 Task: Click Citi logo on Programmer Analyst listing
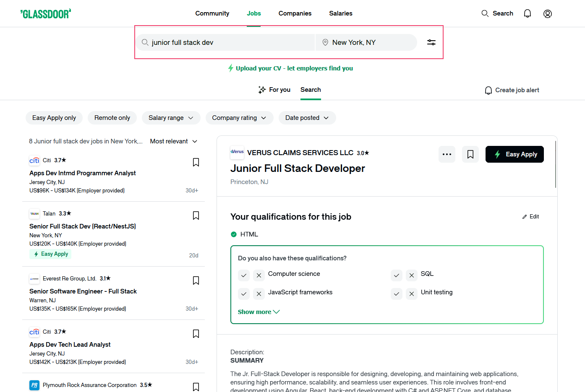[x=34, y=161]
